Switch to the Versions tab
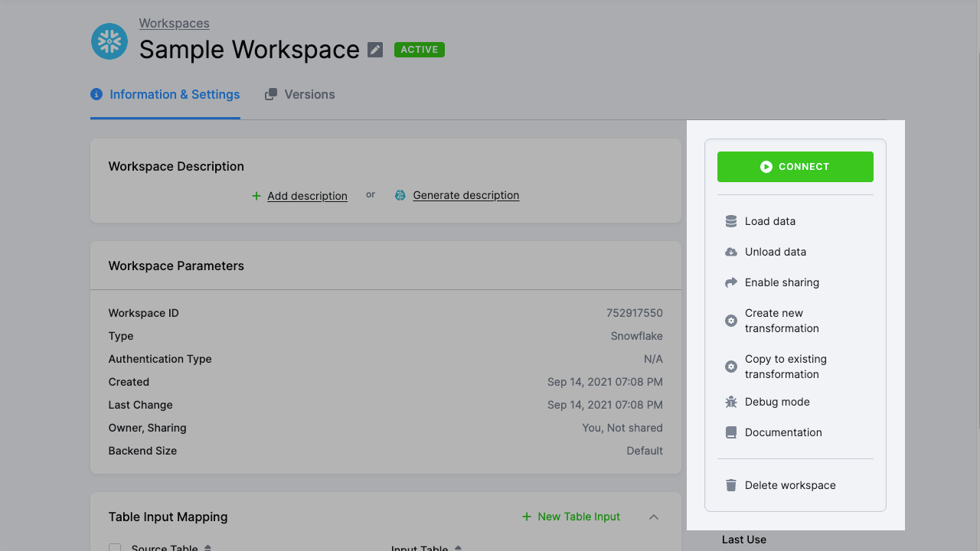Viewport: 980px width, 551px height. coord(300,94)
